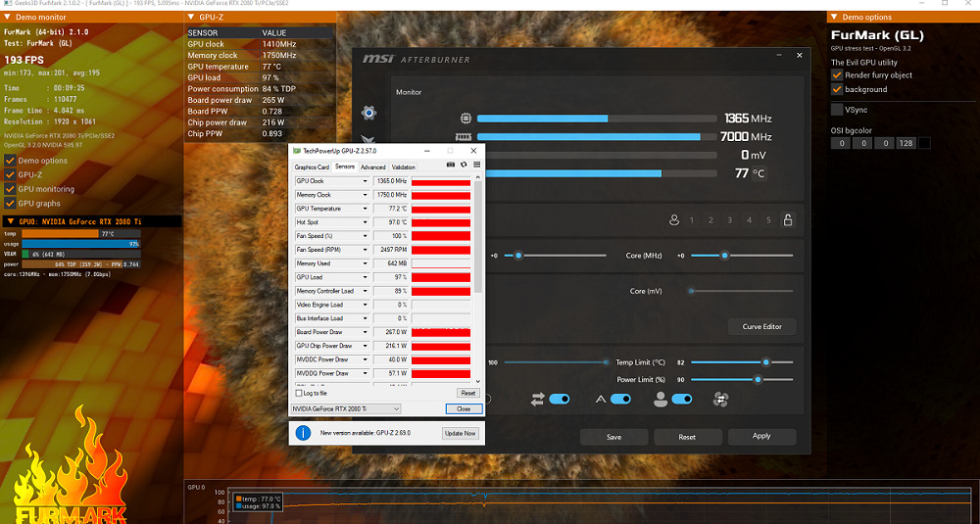
Task: Take a GPU-Z screenshot with camera icon
Action: click(x=450, y=165)
